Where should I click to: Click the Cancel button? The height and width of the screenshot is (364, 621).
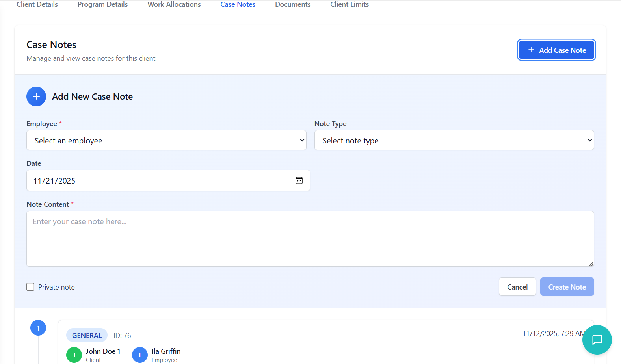click(517, 287)
